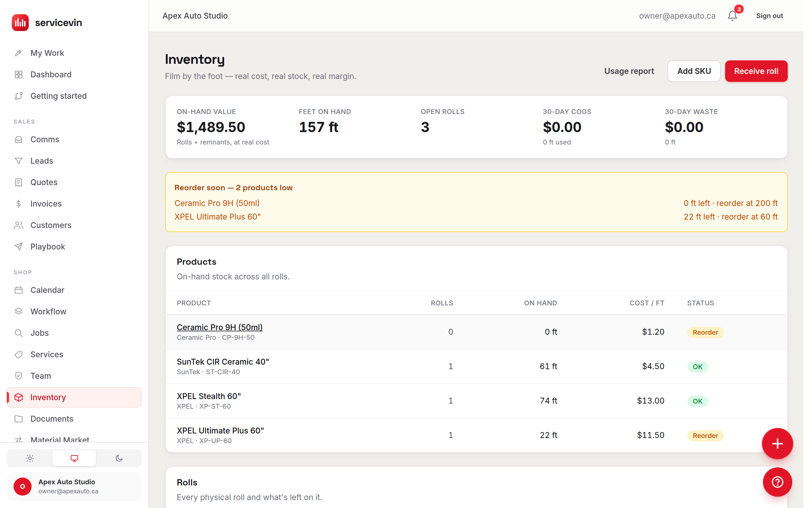812x508 pixels.
Task: Open Ceramic Pro 9H reorder alert link
Action: [x=217, y=203]
